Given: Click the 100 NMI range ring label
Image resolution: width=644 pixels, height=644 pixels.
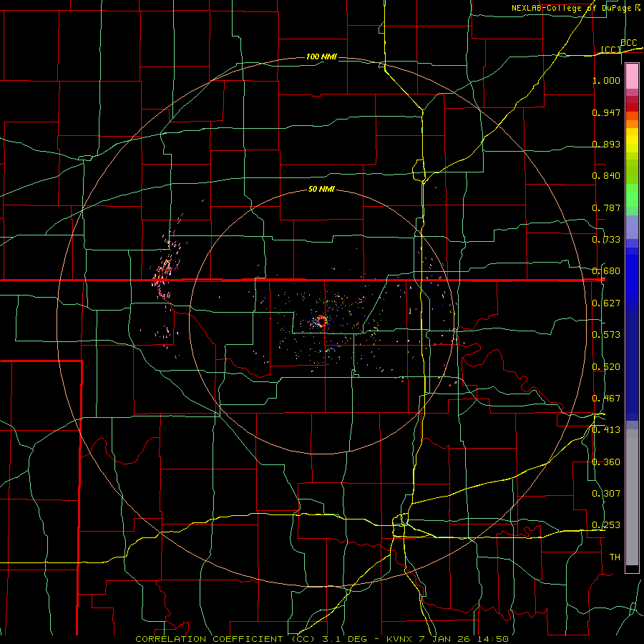Looking at the screenshot, I should coord(321,57).
